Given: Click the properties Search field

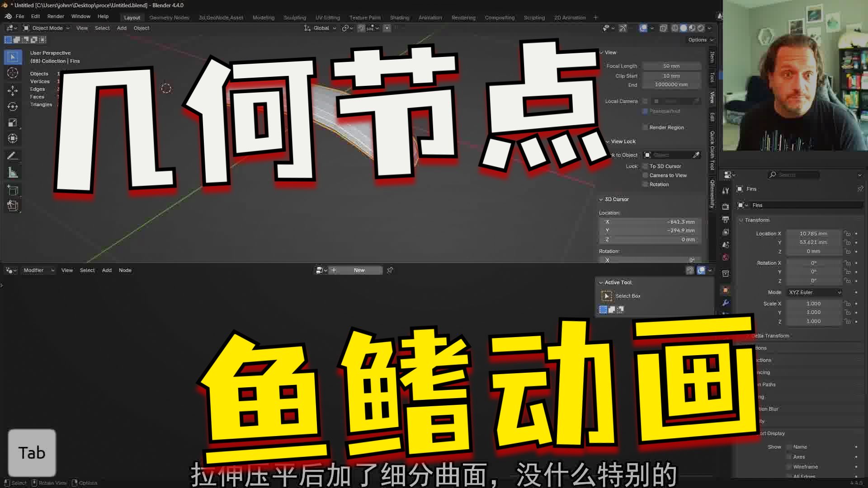Looking at the screenshot, I should click(x=794, y=175).
